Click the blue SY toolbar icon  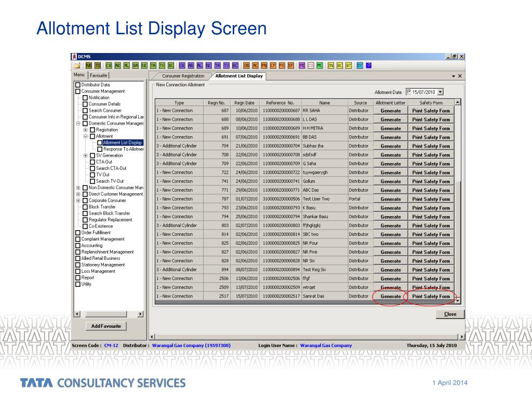pos(360,65)
